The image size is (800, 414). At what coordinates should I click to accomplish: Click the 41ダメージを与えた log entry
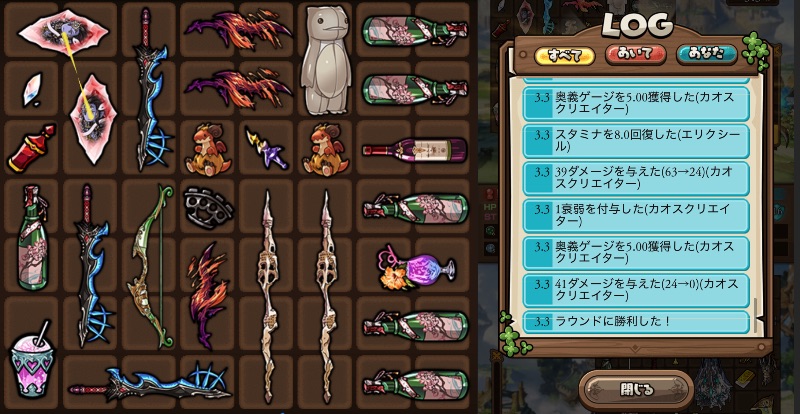click(636, 289)
